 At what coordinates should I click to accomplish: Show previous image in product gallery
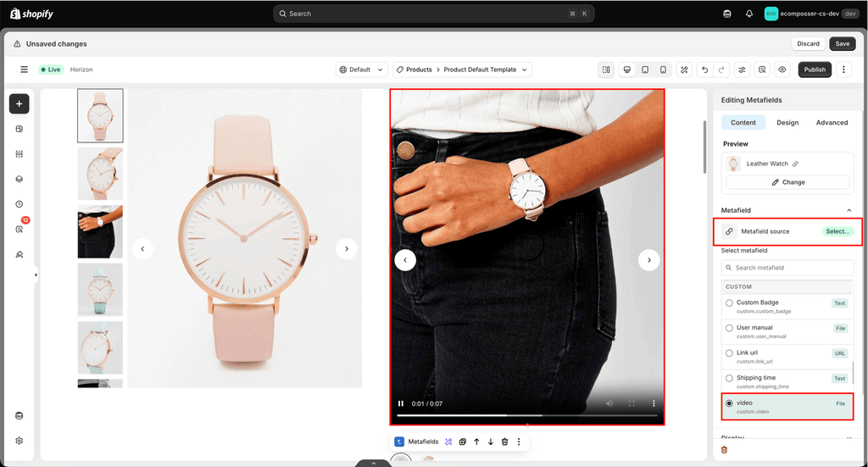(142, 248)
